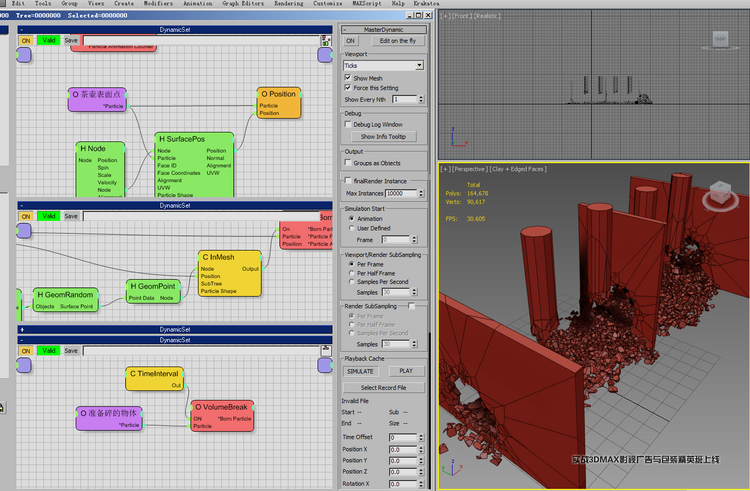
Task: Select Per Half Frame viewport subsampling
Action: [x=352, y=273]
